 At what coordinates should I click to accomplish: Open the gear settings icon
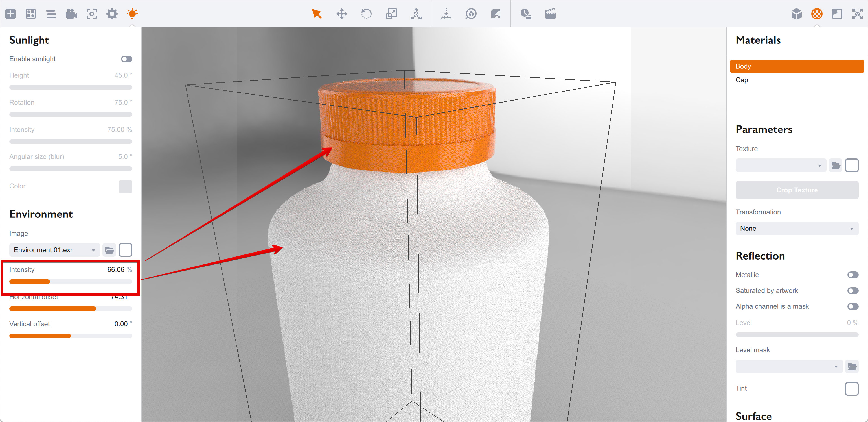coord(112,14)
